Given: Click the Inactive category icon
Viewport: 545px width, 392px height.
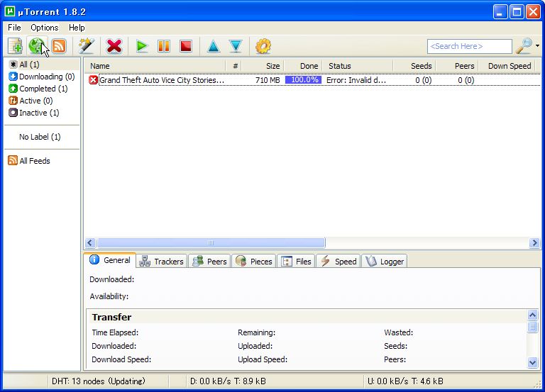Looking at the screenshot, I should pyautogui.click(x=13, y=113).
